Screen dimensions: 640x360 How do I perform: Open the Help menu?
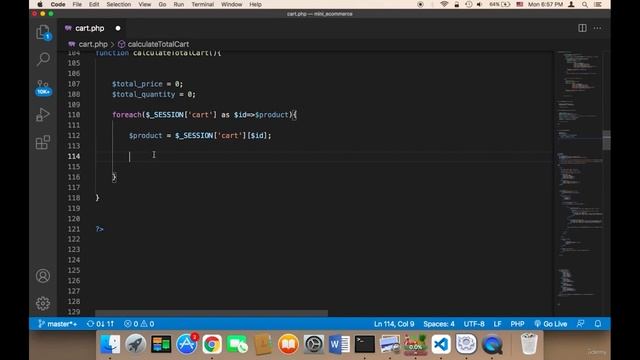255,4
